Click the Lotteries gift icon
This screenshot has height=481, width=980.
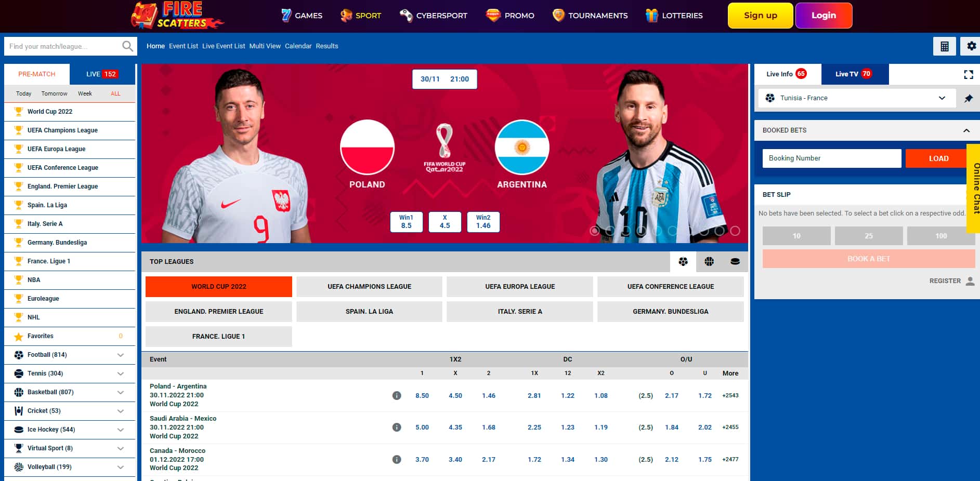651,16
